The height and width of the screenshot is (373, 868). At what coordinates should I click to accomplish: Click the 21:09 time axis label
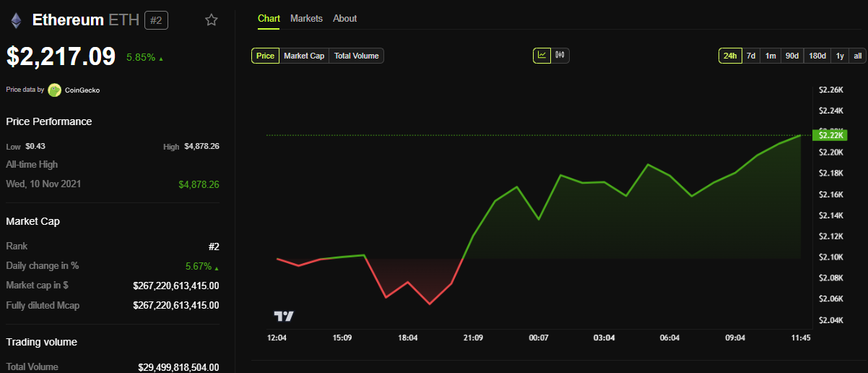tap(473, 338)
